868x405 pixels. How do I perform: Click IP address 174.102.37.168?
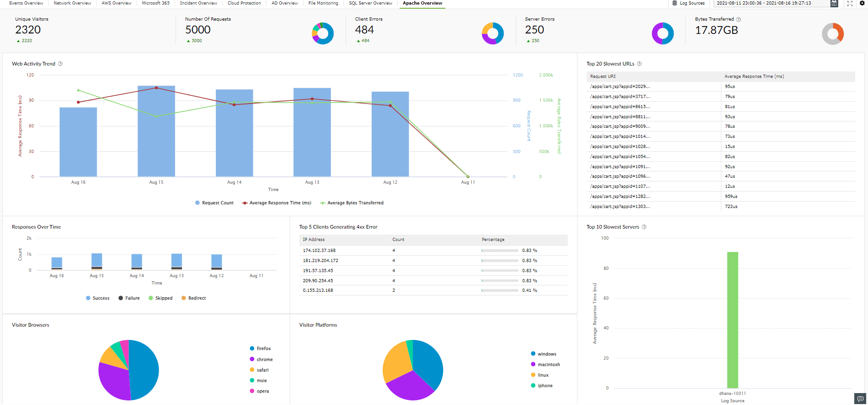tap(319, 251)
